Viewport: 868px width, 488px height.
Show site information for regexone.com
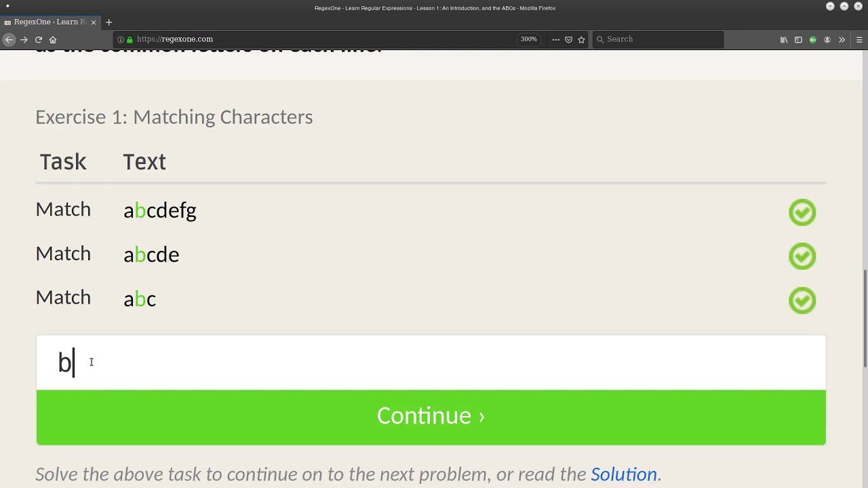(x=121, y=39)
